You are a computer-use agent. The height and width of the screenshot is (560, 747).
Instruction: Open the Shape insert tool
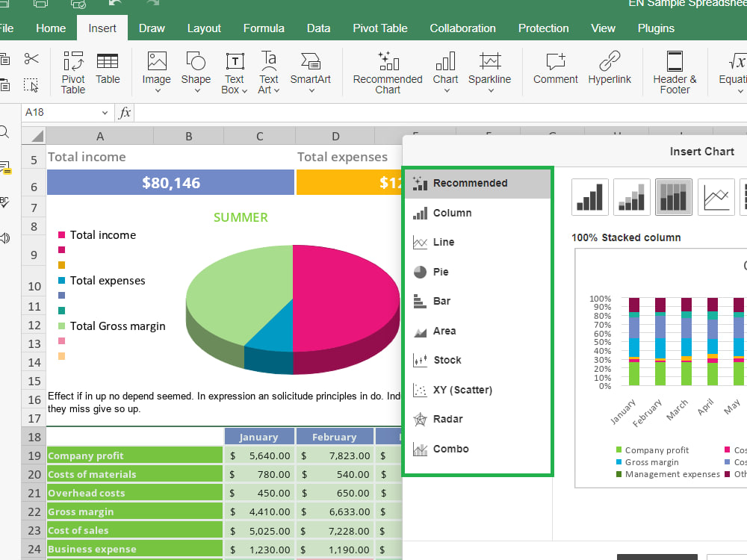tap(196, 68)
